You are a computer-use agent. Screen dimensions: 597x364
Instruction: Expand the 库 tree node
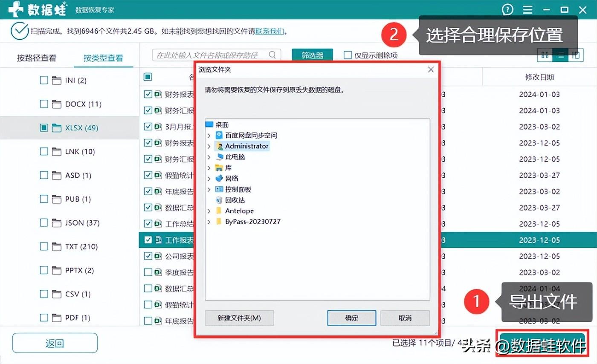(209, 168)
